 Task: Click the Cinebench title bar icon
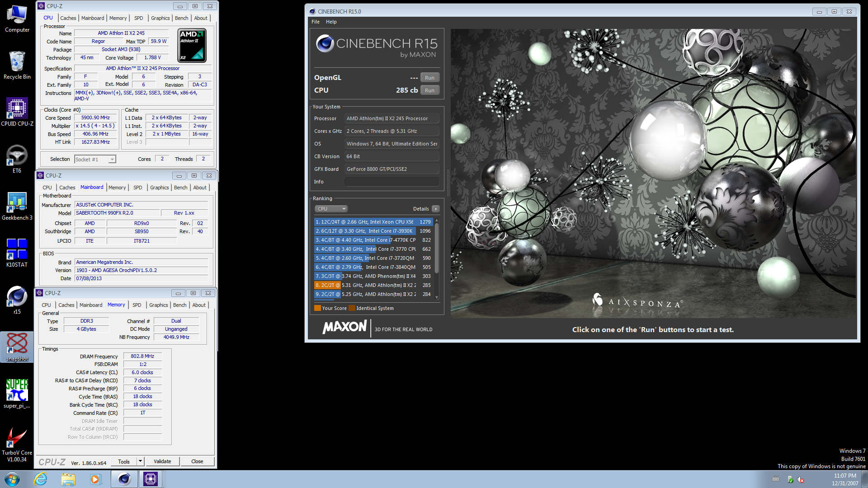click(312, 11)
